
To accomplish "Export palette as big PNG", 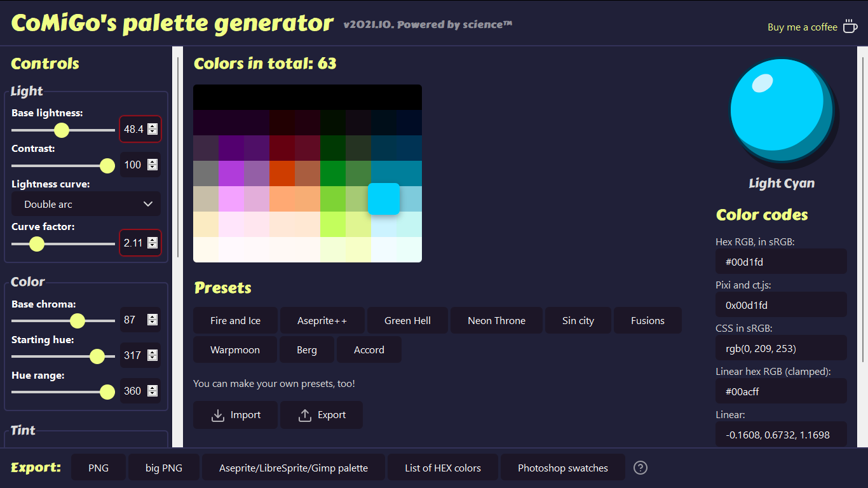I will [x=164, y=468].
